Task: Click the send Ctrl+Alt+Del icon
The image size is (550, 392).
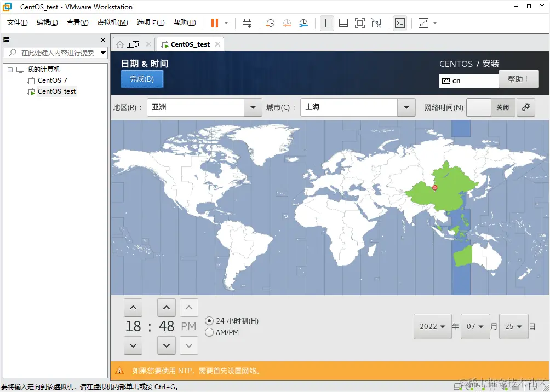Action: pyautogui.click(x=247, y=23)
